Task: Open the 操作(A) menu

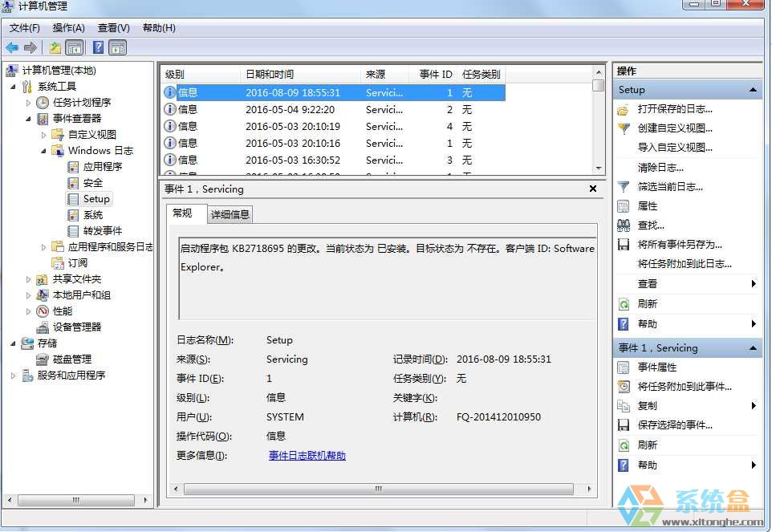Action: coord(68,28)
